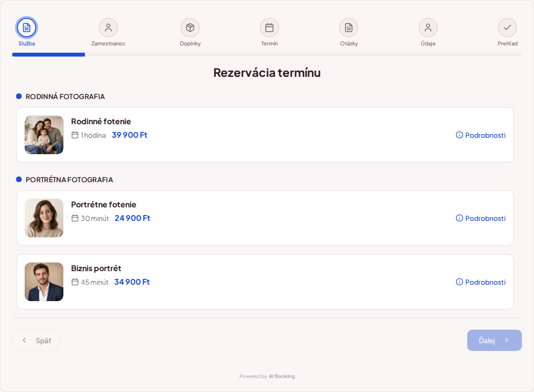Viewport: 534px width, 392px height.
Task: Open Podrobnosti for Portrétne fotenie
Action: [480, 218]
